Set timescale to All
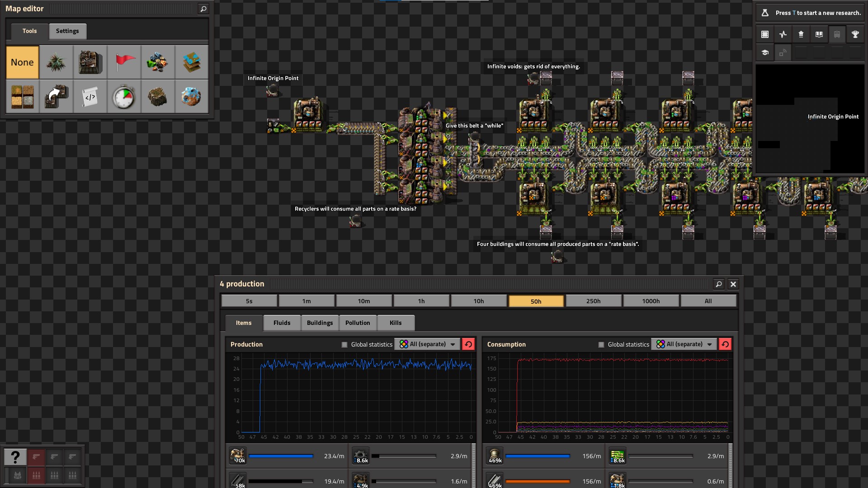868x488 pixels. [x=708, y=301]
